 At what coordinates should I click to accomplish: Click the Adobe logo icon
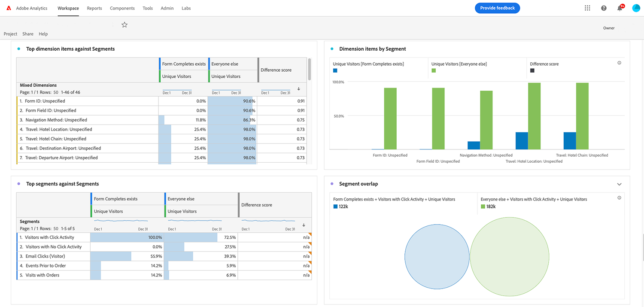coord(9,8)
